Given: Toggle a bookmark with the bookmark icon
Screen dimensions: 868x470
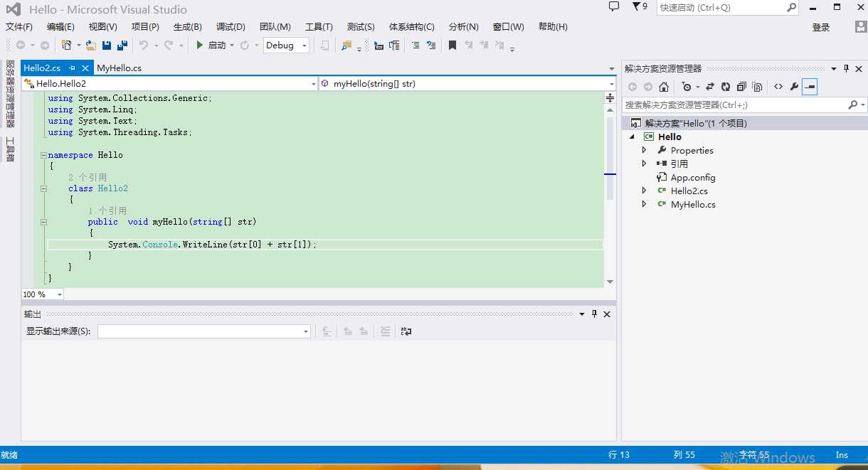Looking at the screenshot, I should pyautogui.click(x=452, y=45).
